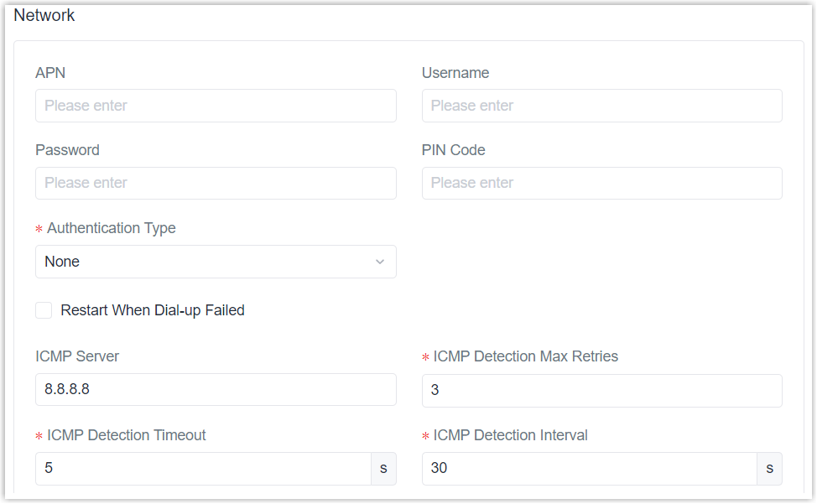
Task: Click the APN input field
Action: pyautogui.click(x=216, y=106)
